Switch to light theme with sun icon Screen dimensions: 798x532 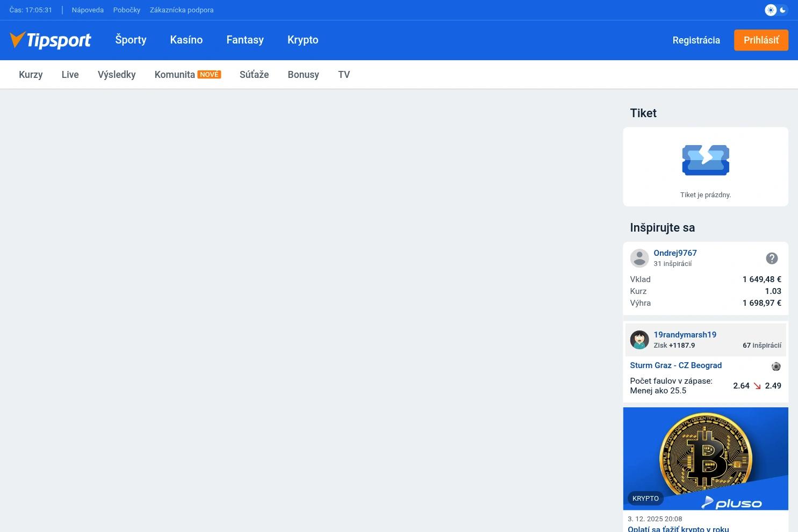pyautogui.click(x=771, y=10)
